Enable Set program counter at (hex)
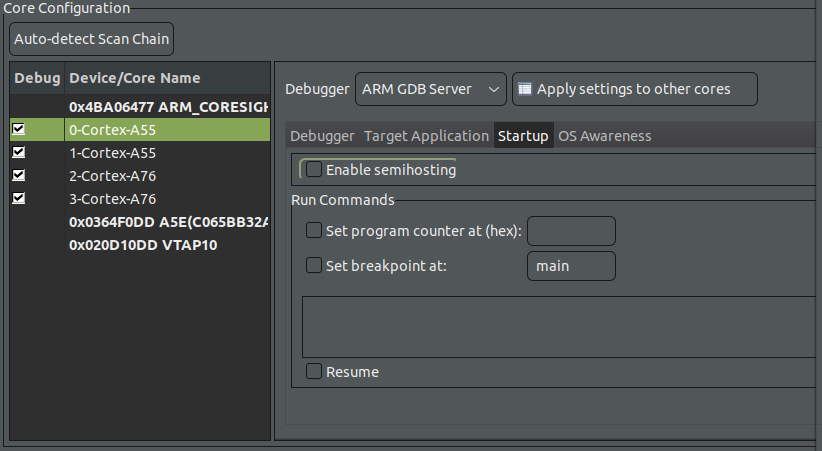822x451 pixels. click(314, 231)
